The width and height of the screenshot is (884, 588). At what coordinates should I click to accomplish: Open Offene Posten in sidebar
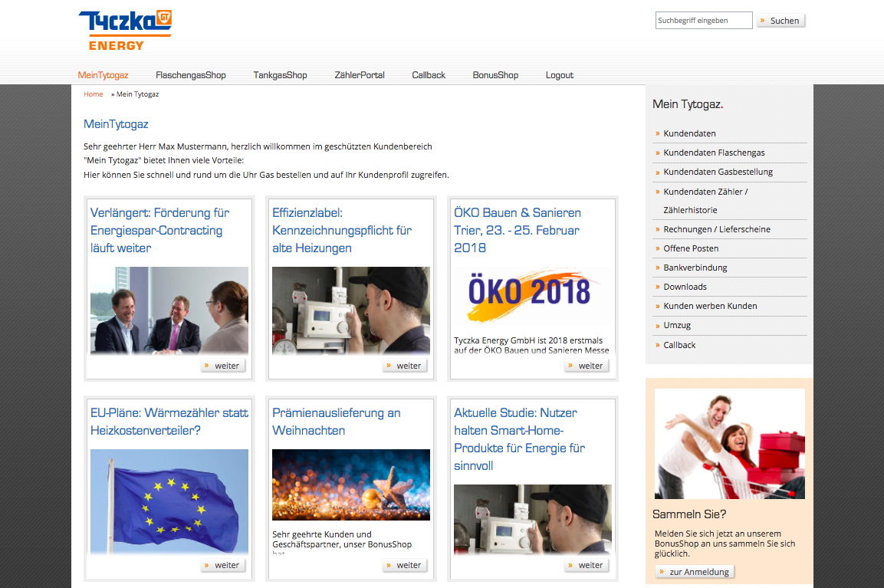[691, 248]
